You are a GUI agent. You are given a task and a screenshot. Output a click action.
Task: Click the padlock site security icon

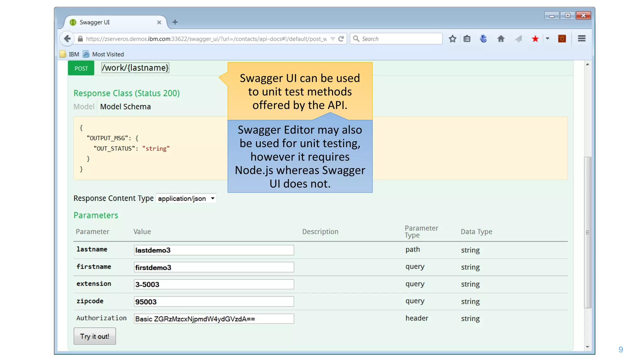pyautogui.click(x=80, y=39)
